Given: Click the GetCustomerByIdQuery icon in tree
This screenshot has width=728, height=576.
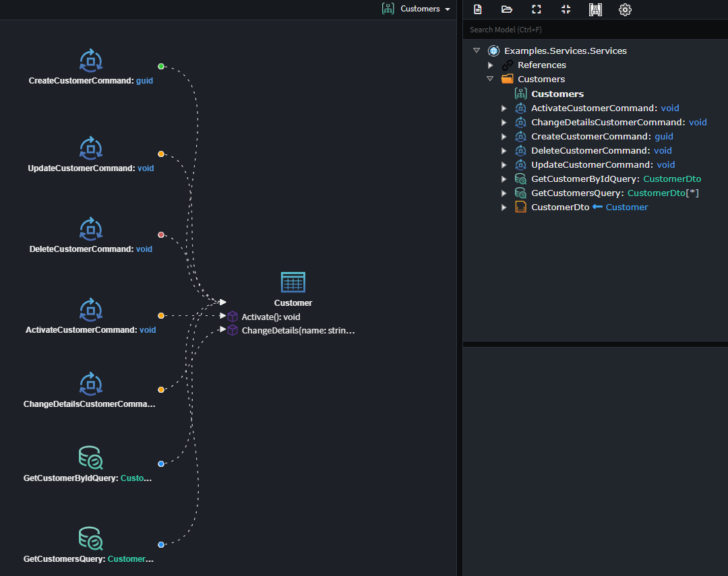Looking at the screenshot, I should point(521,179).
